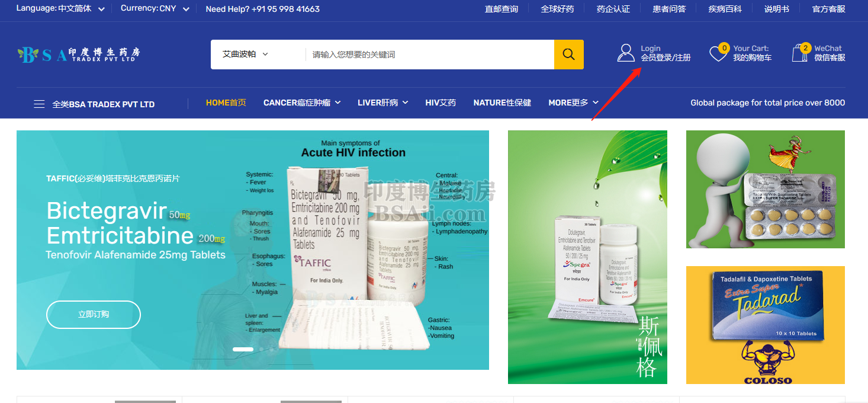Click 会员登录/注册 login link
Screen dimensions: 868x403
point(666,58)
